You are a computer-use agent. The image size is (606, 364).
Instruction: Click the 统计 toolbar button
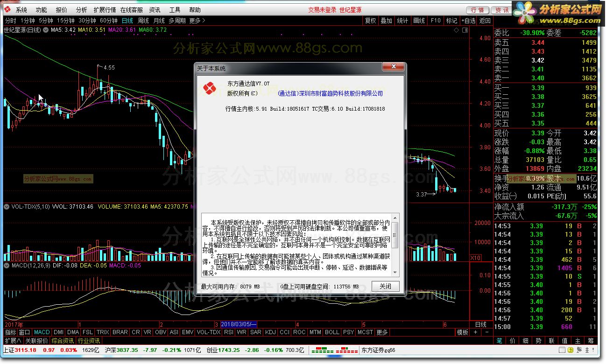coord(402,21)
